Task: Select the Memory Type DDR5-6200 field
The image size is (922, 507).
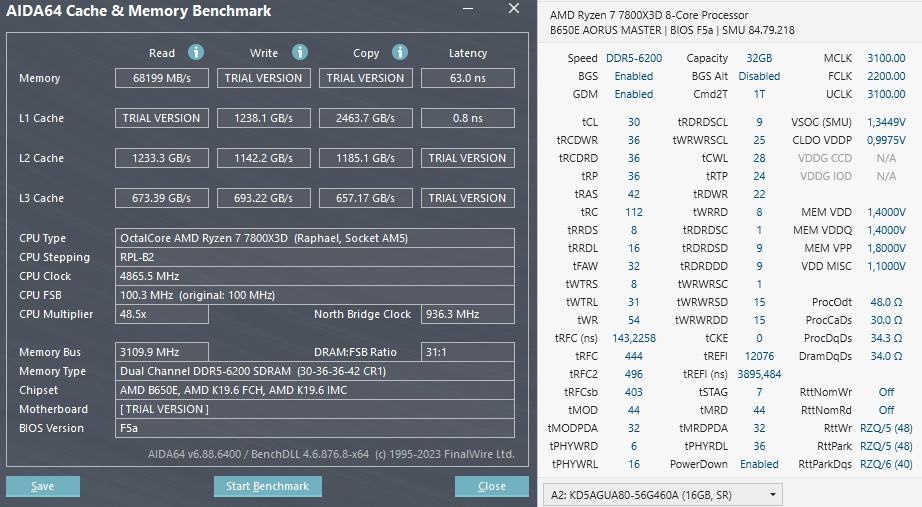Action: 315,371
